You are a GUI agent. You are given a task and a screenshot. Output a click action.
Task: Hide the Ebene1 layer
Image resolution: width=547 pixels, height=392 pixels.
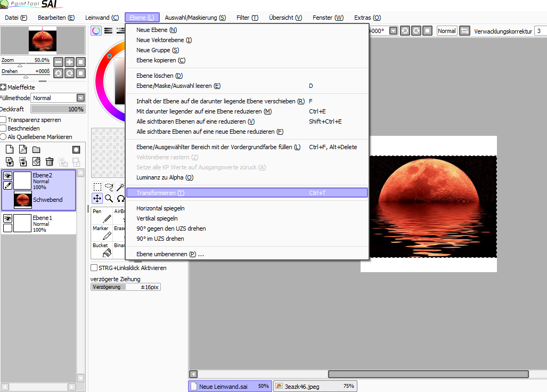tap(9, 218)
